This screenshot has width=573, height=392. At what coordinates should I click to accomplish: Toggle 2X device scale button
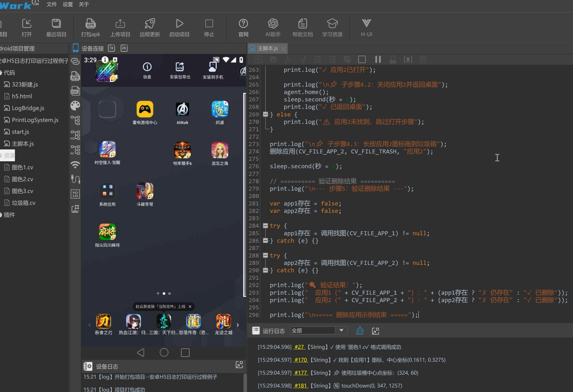[x=124, y=48]
